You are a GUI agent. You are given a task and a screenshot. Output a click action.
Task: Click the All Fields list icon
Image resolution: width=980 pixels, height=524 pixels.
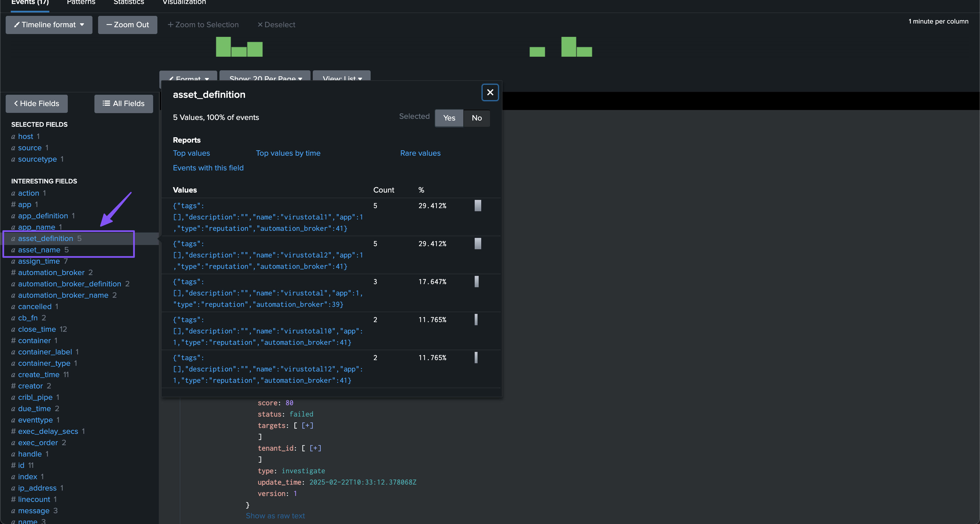click(106, 103)
